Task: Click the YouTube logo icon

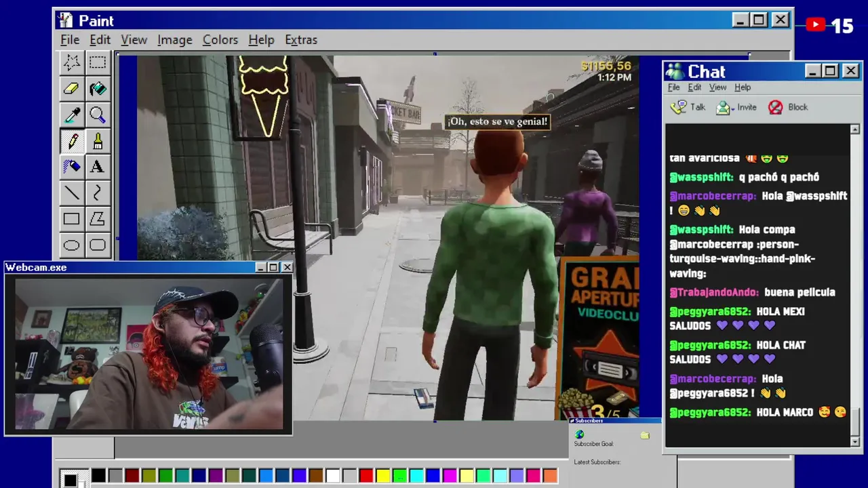Action: click(816, 25)
